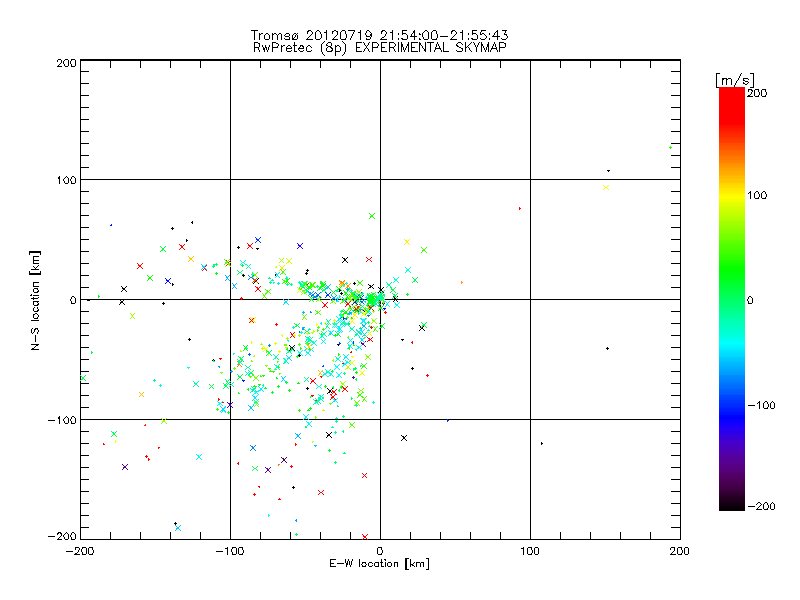Viewport: 800px width, 600px height.
Task: Click the N-S location [km] axis label
Action: pos(35,300)
